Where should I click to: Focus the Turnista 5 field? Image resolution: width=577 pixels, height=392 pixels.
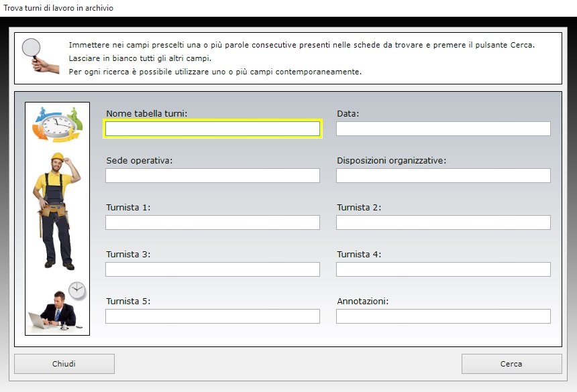pyautogui.click(x=212, y=316)
